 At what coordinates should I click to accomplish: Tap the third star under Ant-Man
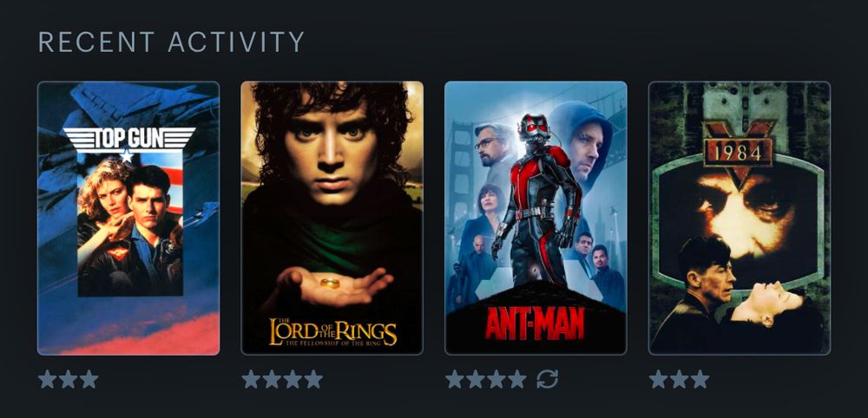(496, 379)
